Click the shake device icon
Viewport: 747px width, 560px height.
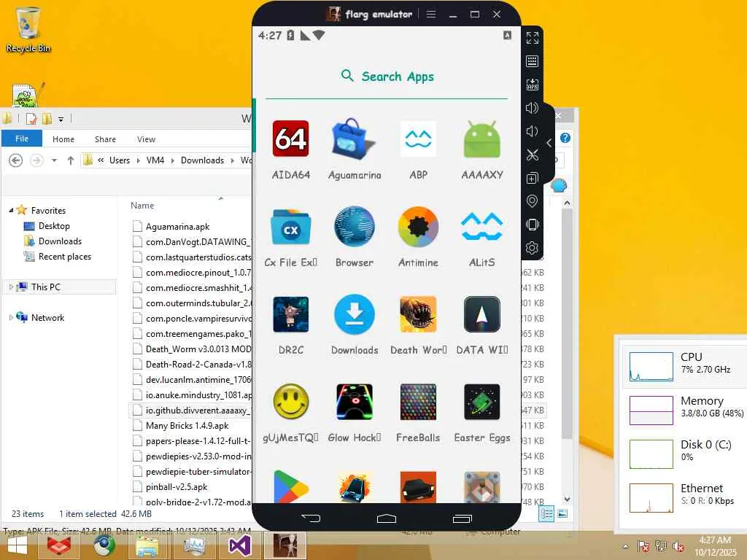pos(532,225)
